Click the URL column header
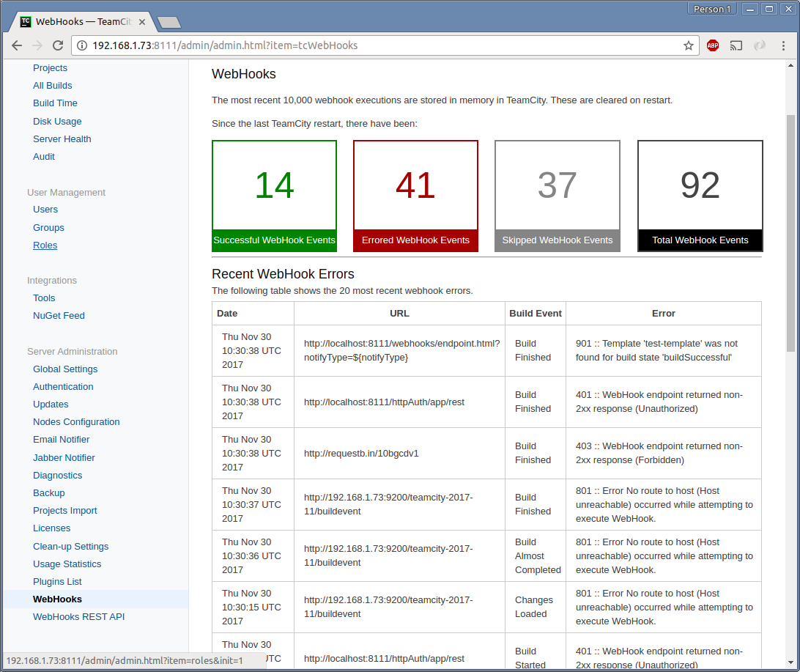This screenshot has height=672, width=800. pos(399,314)
